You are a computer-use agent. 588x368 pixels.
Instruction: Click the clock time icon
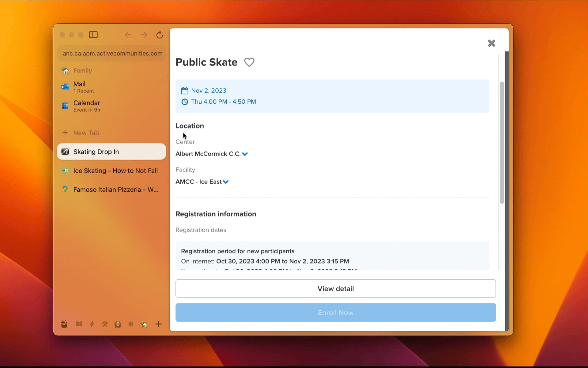(x=185, y=101)
